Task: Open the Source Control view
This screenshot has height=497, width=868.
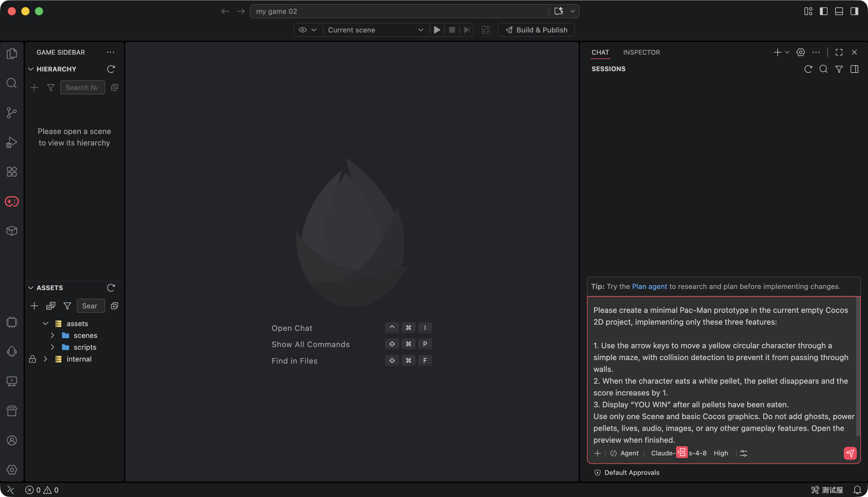Action: 12,113
